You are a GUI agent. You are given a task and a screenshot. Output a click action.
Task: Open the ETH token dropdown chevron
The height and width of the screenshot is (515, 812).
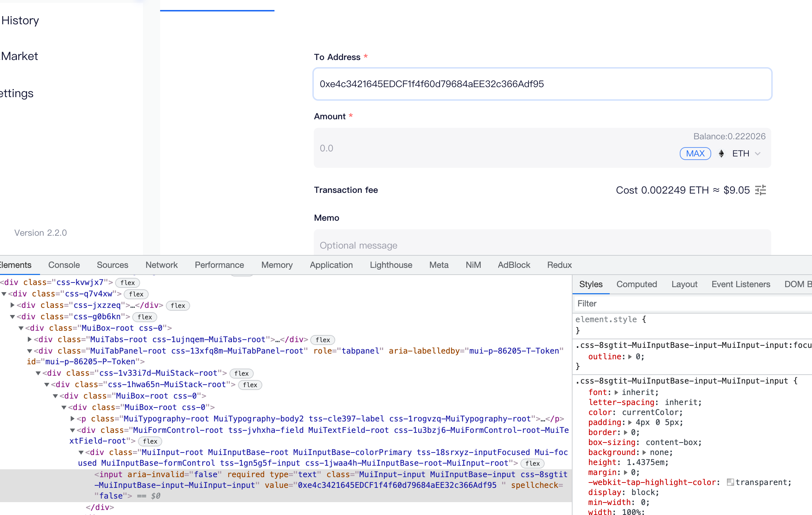[x=758, y=154]
